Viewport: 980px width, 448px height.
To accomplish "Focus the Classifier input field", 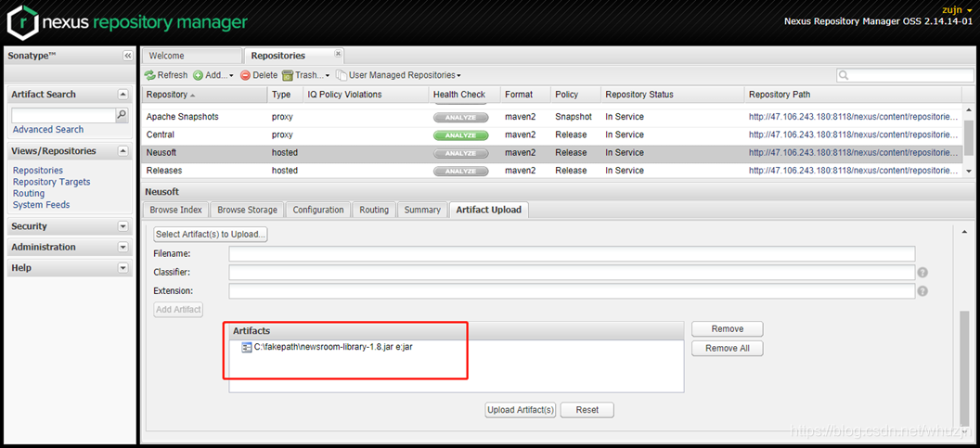I will [x=572, y=273].
